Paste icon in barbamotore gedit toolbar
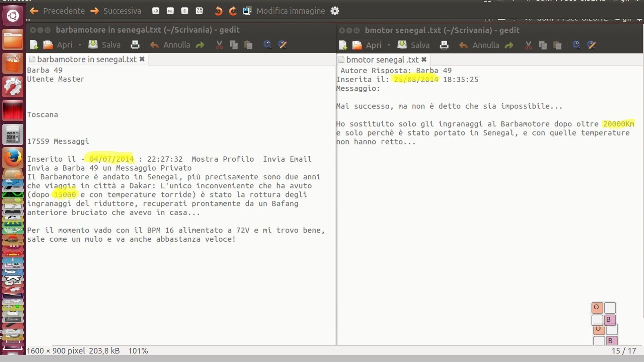 [x=248, y=45]
